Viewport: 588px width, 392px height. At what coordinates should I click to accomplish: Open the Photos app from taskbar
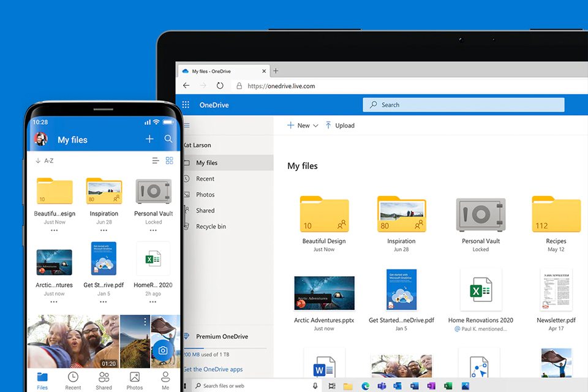pyautogui.click(x=466, y=386)
